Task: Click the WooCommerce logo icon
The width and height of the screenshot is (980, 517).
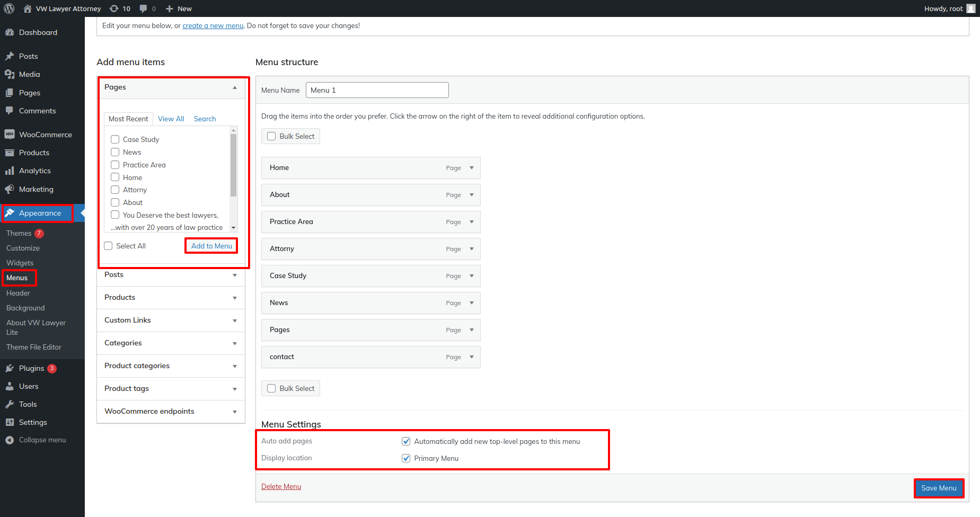Action: pos(10,135)
